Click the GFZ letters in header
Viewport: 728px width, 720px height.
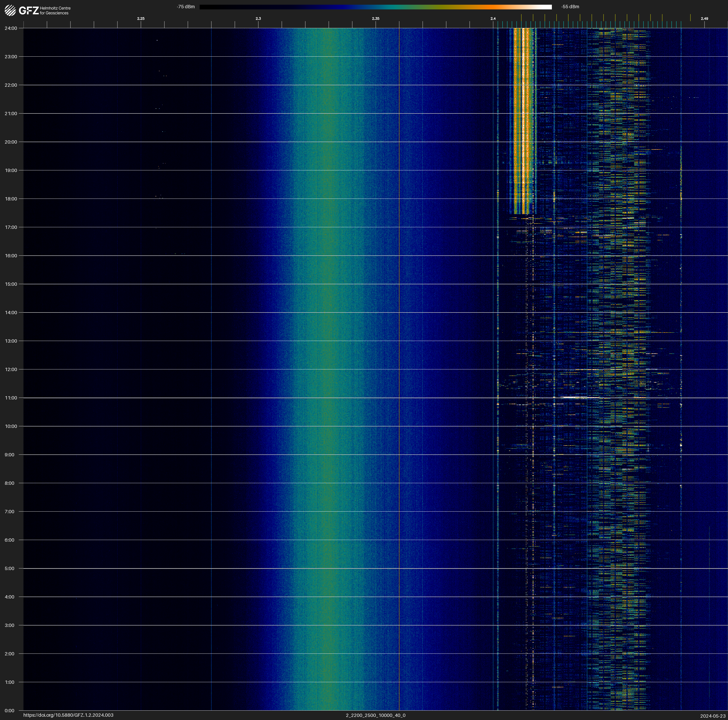(29, 11)
